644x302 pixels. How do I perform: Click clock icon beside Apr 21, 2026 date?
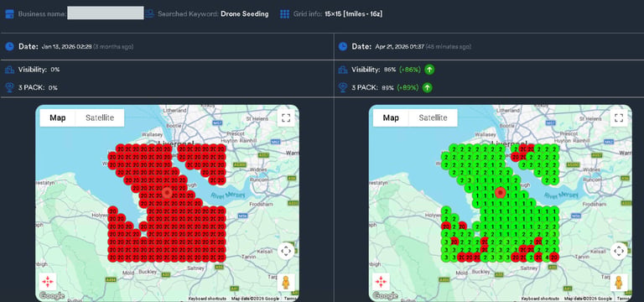342,46
